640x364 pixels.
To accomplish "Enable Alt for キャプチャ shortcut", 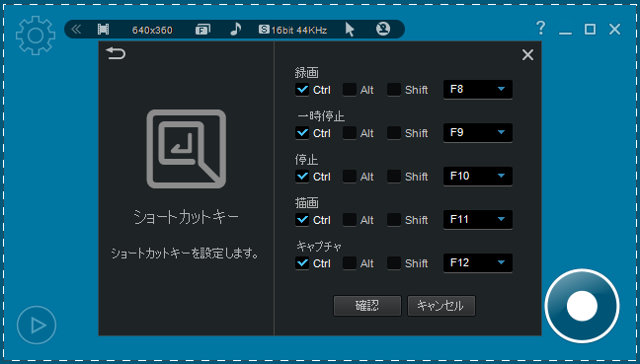I will 350,263.
